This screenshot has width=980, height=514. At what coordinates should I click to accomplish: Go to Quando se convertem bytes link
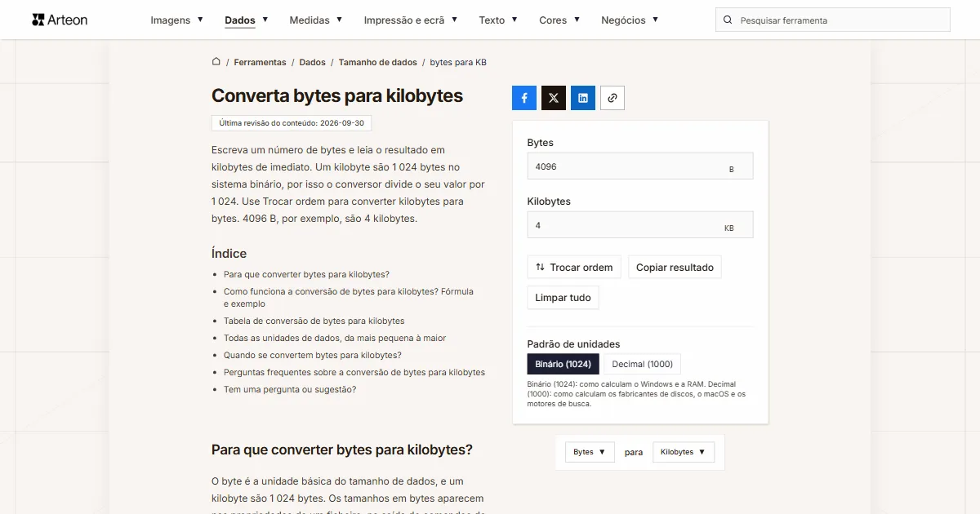312,355
